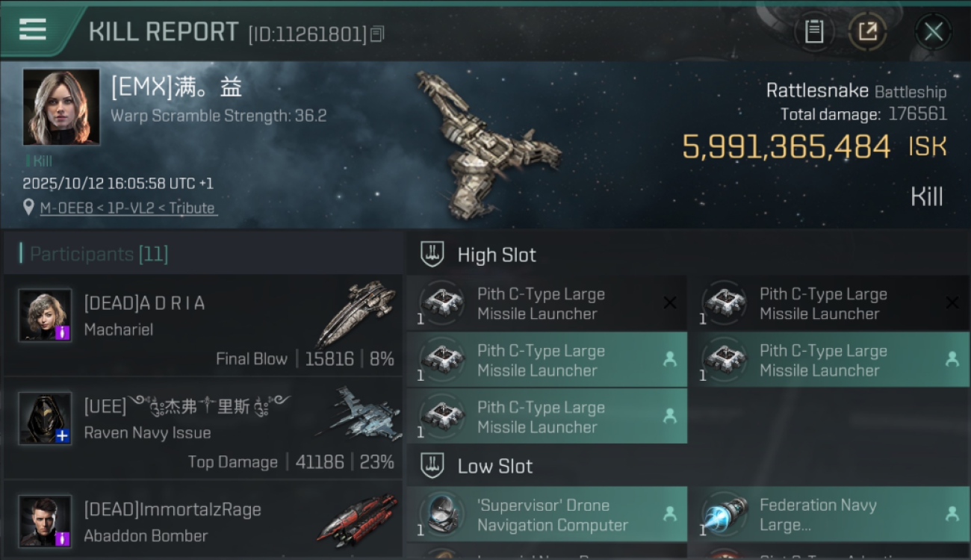Click the purple info badge on A D R I A
Image resolution: width=971 pixels, height=560 pixels.
tap(63, 332)
